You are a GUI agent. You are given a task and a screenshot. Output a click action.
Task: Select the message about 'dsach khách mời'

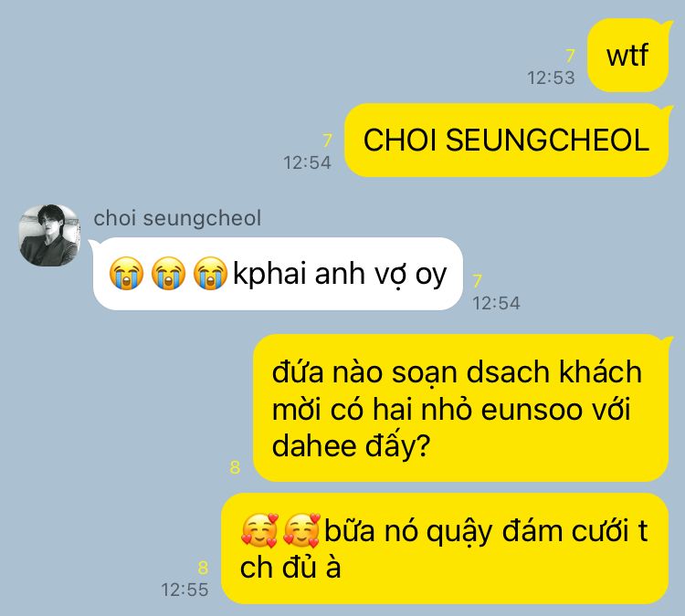[461, 408]
